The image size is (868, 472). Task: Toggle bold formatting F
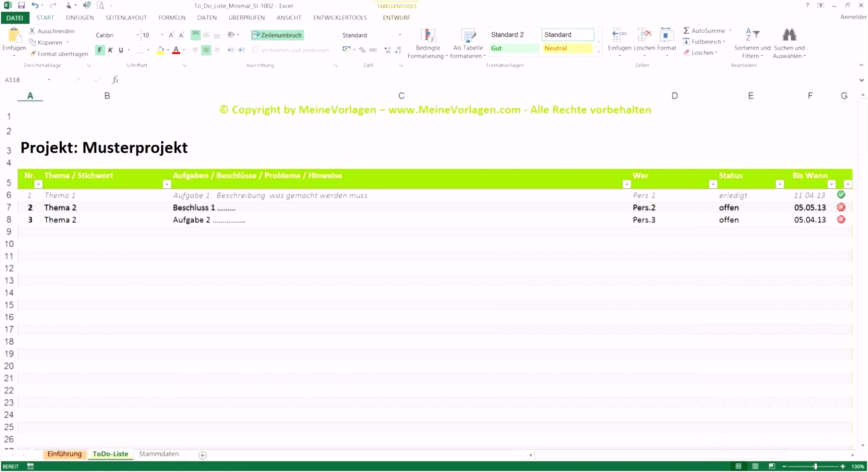[x=100, y=50]
